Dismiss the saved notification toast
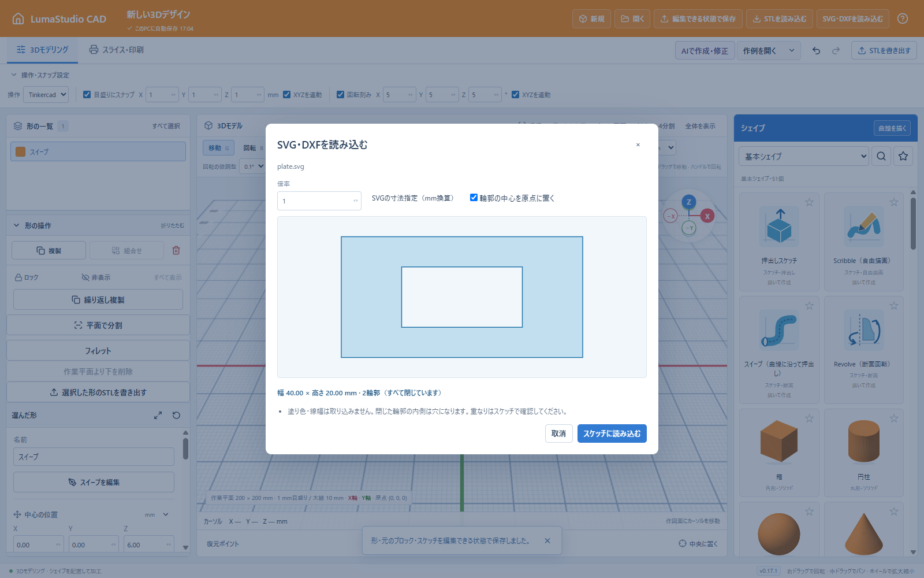 point(547,540)
